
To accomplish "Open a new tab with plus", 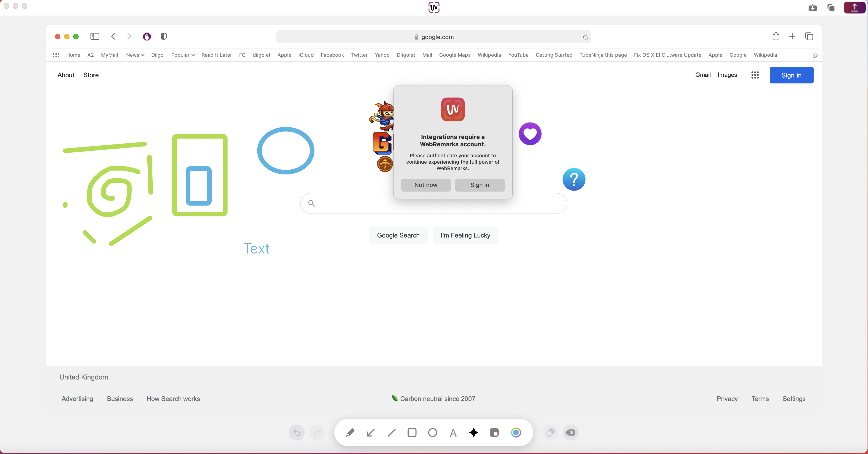I will tap(792, 36).
